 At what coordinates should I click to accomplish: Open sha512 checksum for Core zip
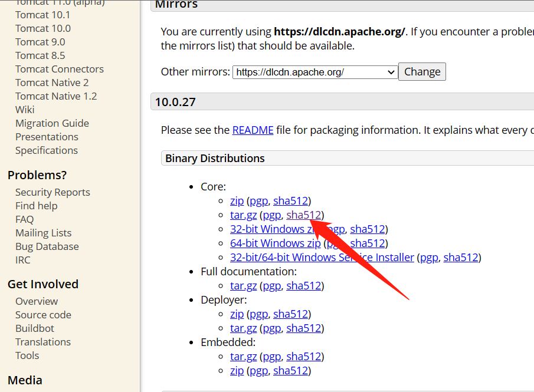pyautogui.click(x=290, y=201)
